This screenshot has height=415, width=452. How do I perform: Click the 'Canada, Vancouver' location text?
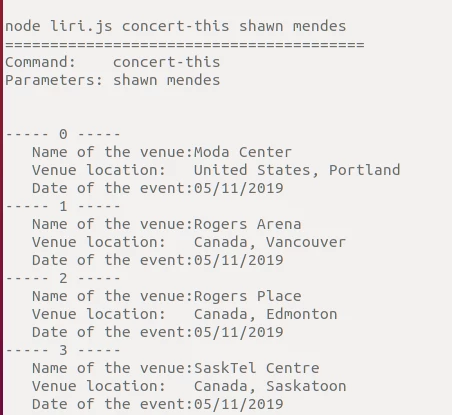click(270, 242)
